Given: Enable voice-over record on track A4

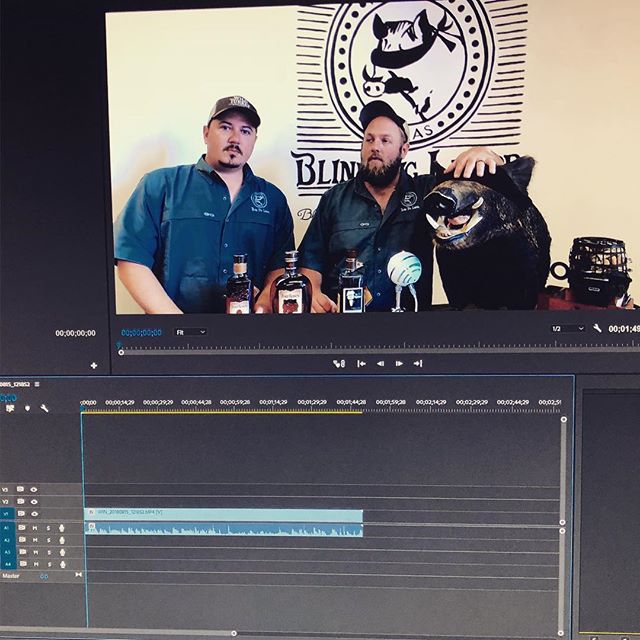Looking at the screenshot, I should tap(63, 564).
